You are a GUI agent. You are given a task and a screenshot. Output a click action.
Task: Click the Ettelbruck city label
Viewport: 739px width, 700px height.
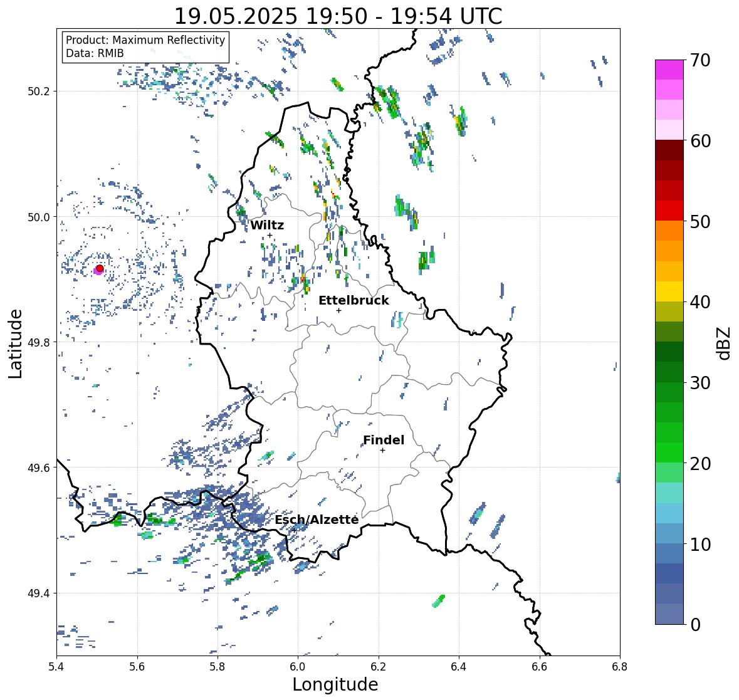[354, 301]
